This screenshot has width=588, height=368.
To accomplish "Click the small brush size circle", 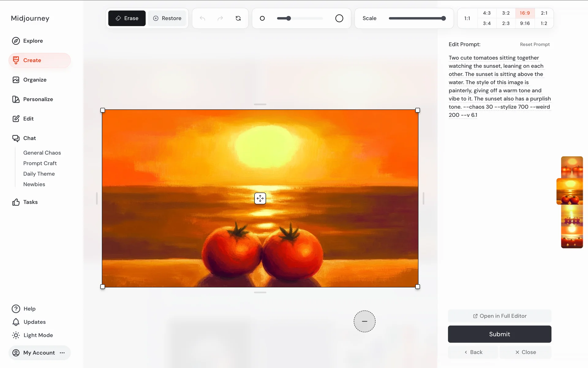I will point(262,18).
